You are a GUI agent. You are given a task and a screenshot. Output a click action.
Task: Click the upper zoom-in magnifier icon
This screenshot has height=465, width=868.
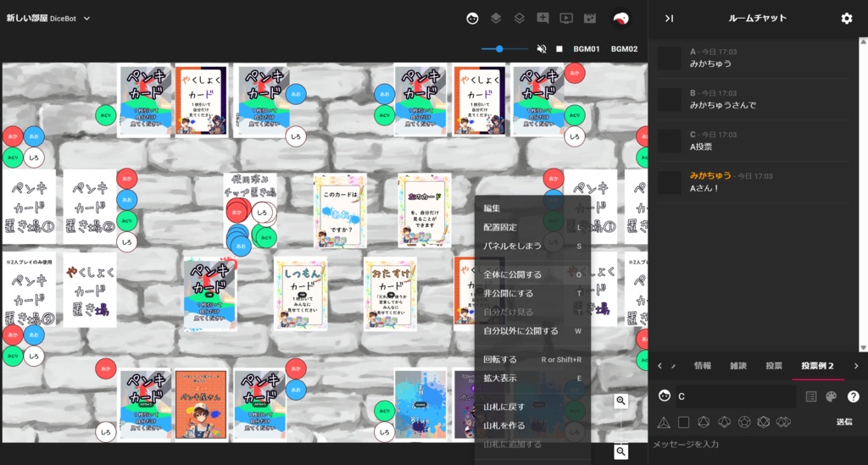[x=621, y=401]
